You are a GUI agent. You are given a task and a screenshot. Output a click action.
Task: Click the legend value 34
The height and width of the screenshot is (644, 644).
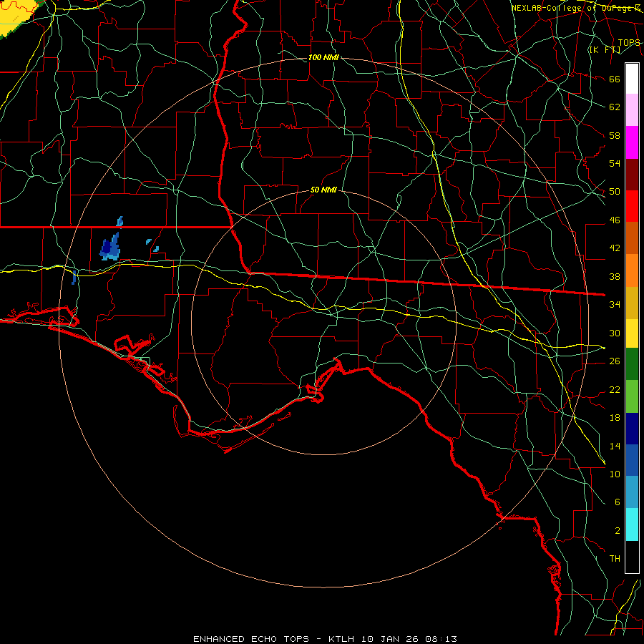point(615,305)
